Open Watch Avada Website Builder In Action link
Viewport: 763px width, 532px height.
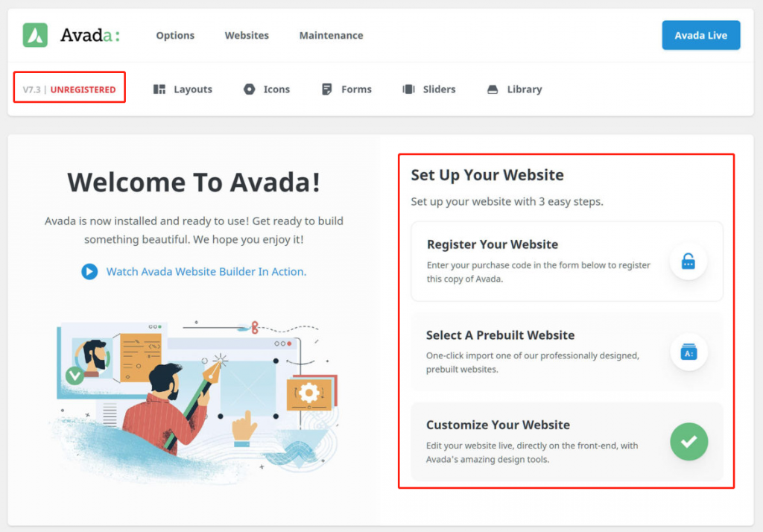pyautogui.click(x=206, y=272)
